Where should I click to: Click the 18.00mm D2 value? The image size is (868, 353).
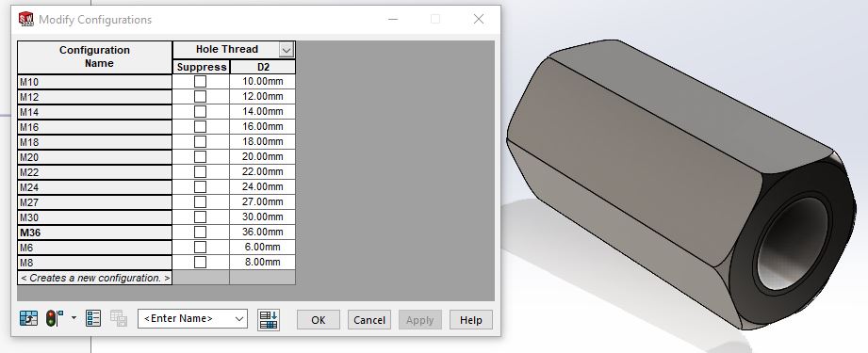[262, 141]
